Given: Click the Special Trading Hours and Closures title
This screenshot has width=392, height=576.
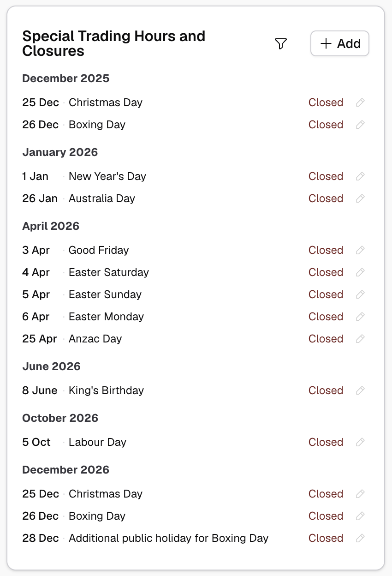Looking at the screenshot, I should [113, 43].
